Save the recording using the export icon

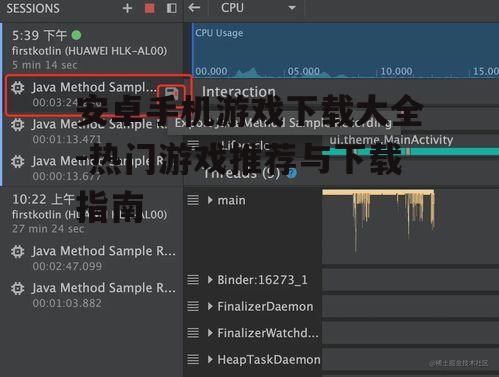coord(171,93)
